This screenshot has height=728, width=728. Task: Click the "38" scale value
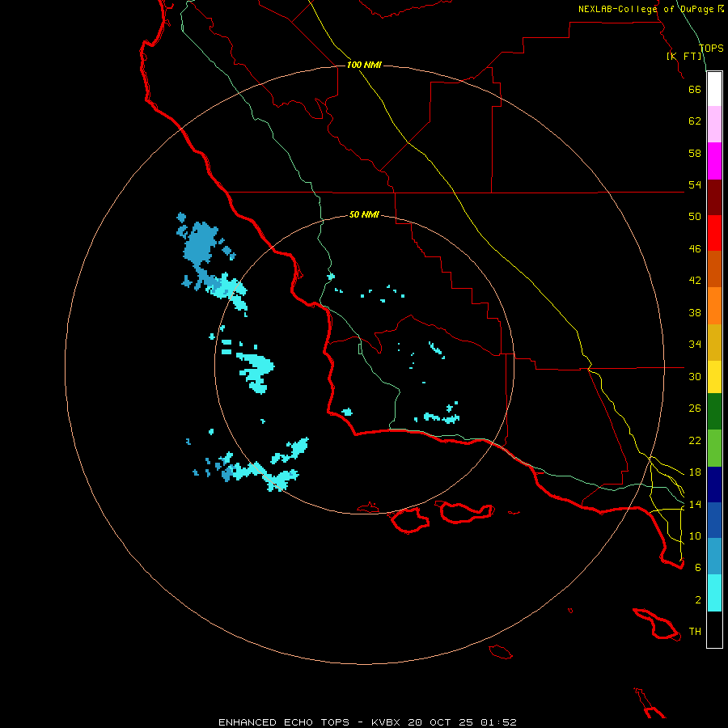pyautogui.click(x=695, y=312)
